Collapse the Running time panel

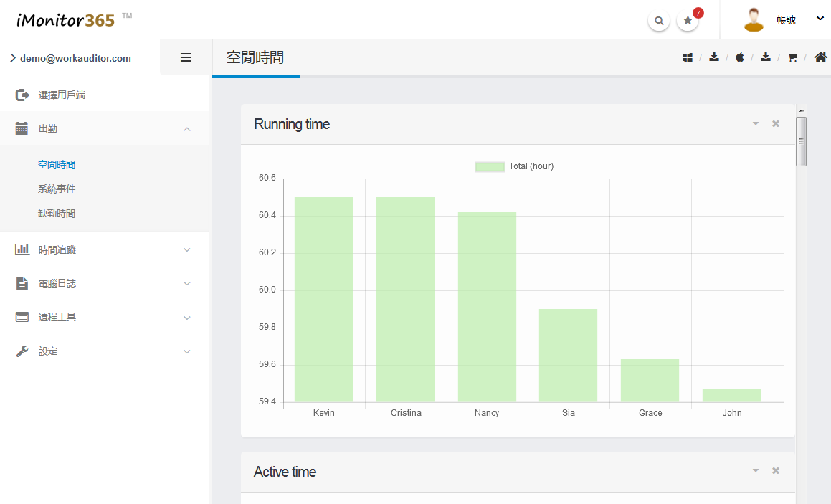coord(755,124)
